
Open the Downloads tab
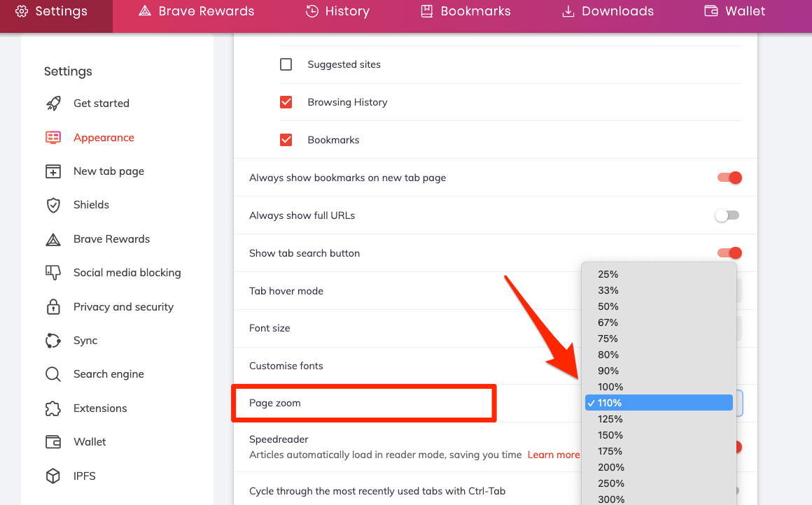point(618,11)
